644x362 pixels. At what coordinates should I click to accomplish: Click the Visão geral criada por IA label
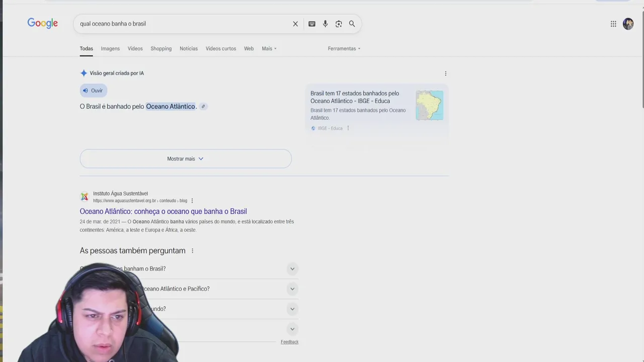117,73
